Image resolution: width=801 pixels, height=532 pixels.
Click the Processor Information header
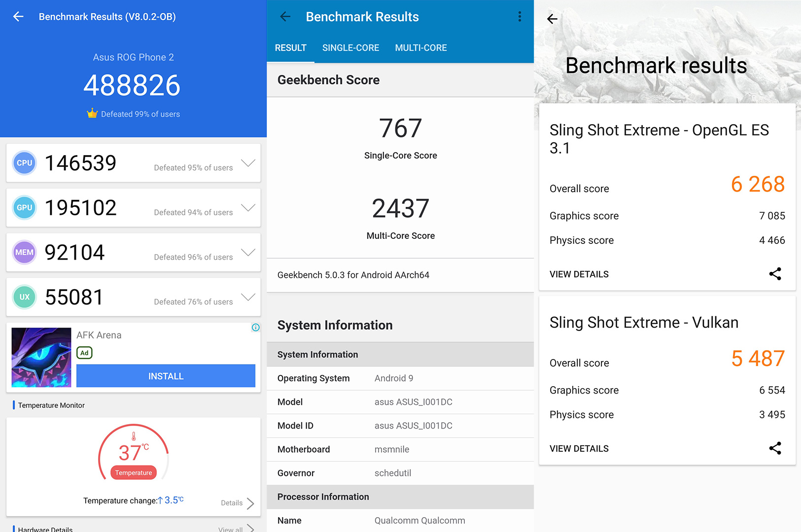(400, 497)
